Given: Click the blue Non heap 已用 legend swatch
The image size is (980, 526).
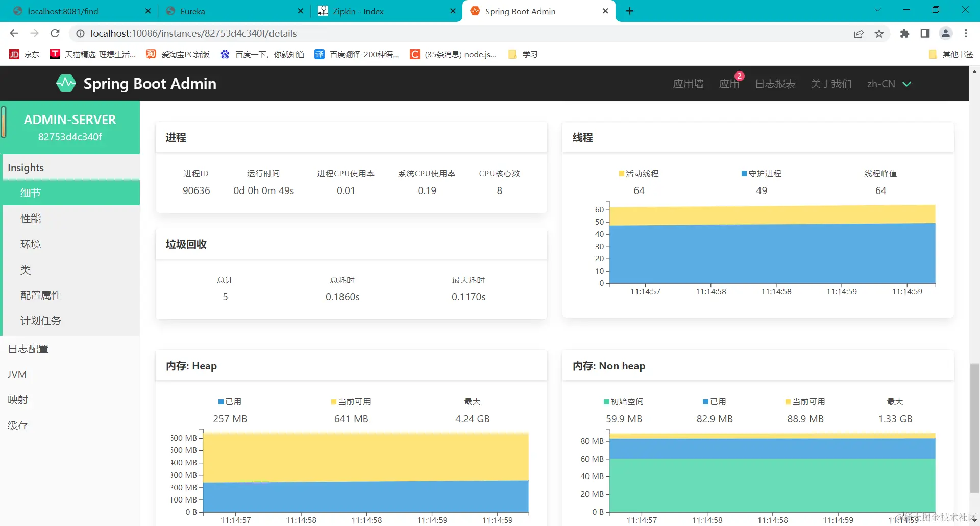Looking at the screenshot, I should tap(705, 402).
